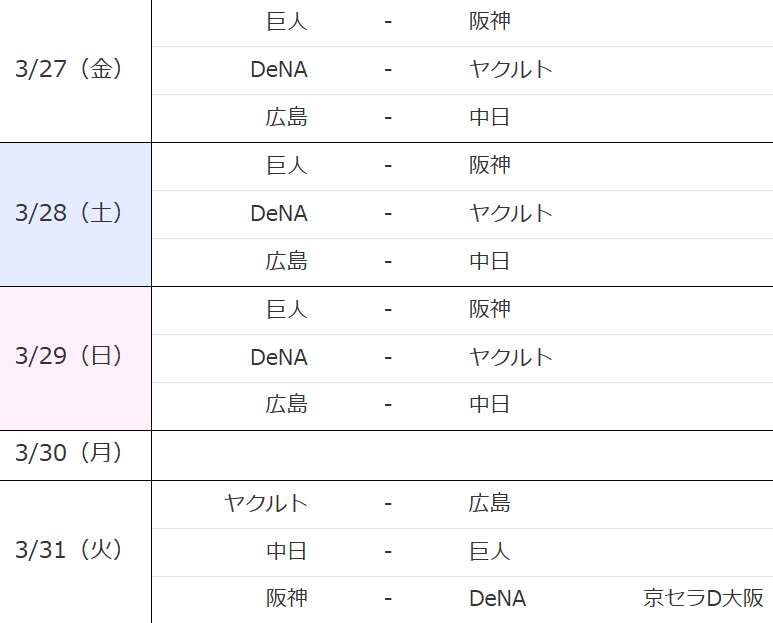Select the 3/30（月） date cell
Screen dimensions: 773x623
[x=69, y=453]
